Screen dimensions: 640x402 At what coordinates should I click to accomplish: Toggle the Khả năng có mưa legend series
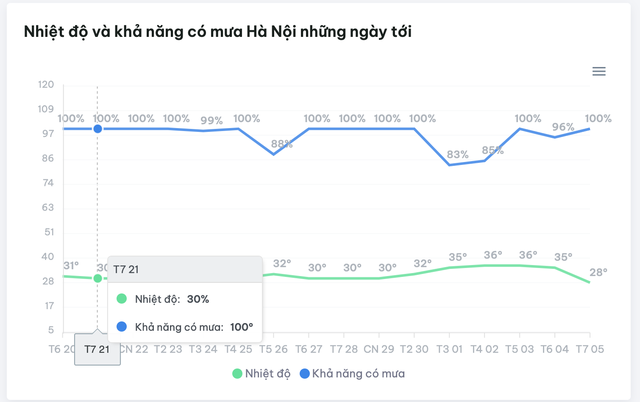pyautogui.click(x=352, y=373)
